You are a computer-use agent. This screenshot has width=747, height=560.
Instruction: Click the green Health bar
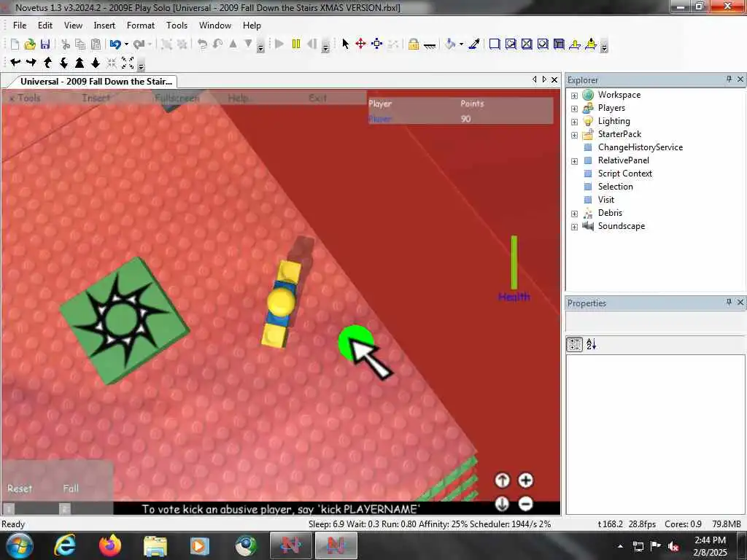(514, 262)
